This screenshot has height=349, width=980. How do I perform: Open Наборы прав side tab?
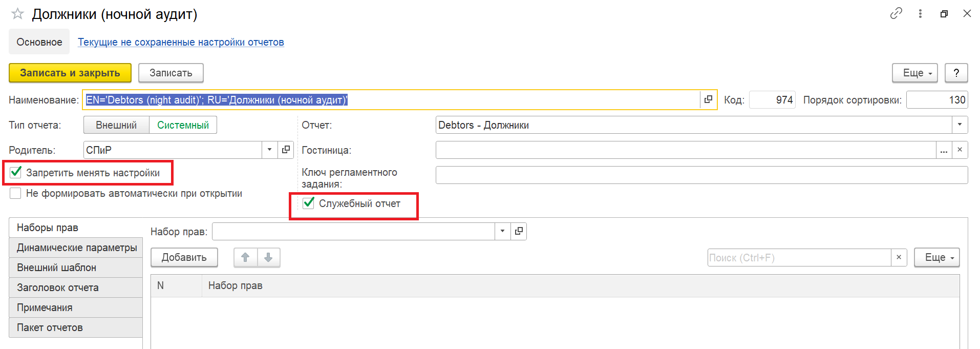pyautogui.click(x=76, y=228)
